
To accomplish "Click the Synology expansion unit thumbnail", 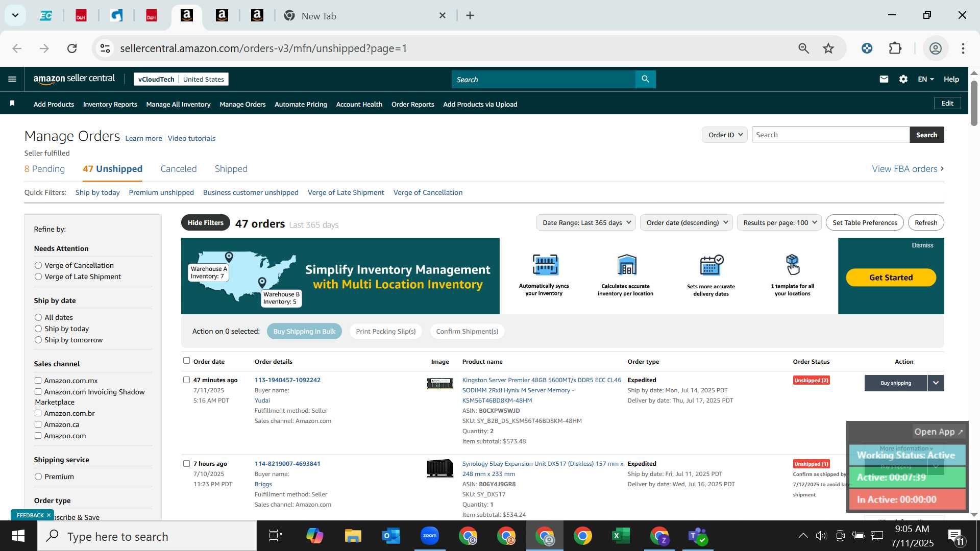I will pyautogui.click(x=440, y=468).
